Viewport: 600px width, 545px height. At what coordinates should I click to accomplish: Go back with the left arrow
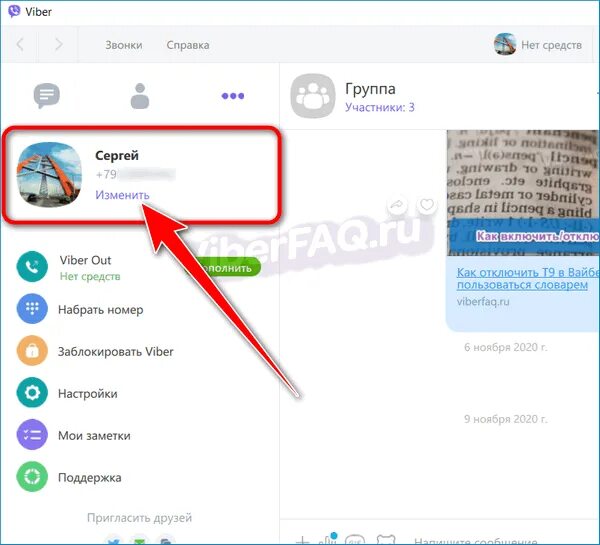pos(20,44)
